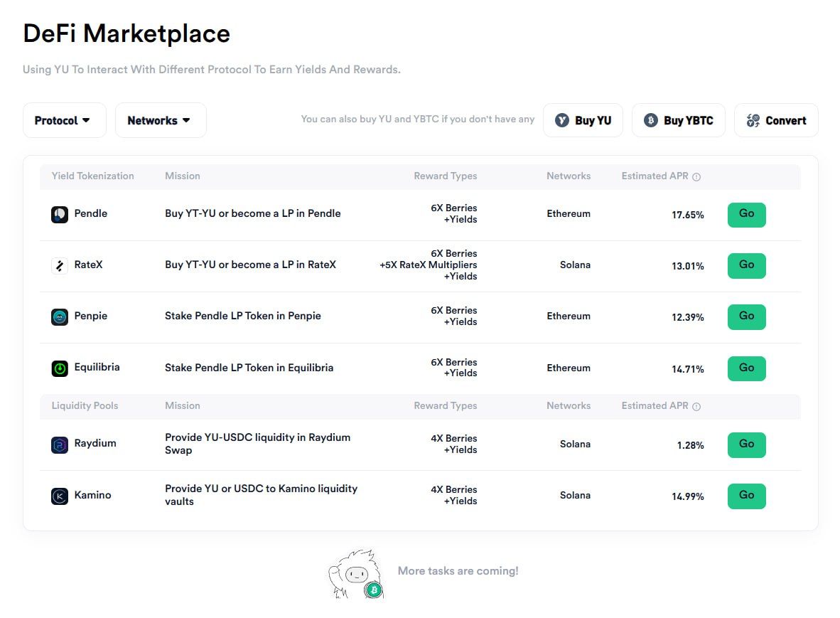Screen dimensions: 840x618
Task: Show Estimated APR info in Yield Tokenization header
Action: 696,177
